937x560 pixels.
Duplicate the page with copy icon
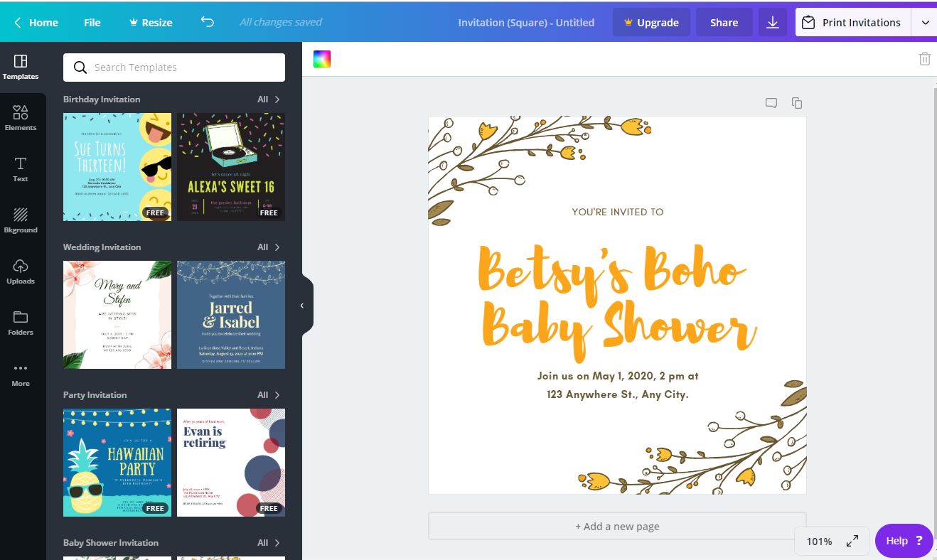pyautogui.click(x=797, y=103)
